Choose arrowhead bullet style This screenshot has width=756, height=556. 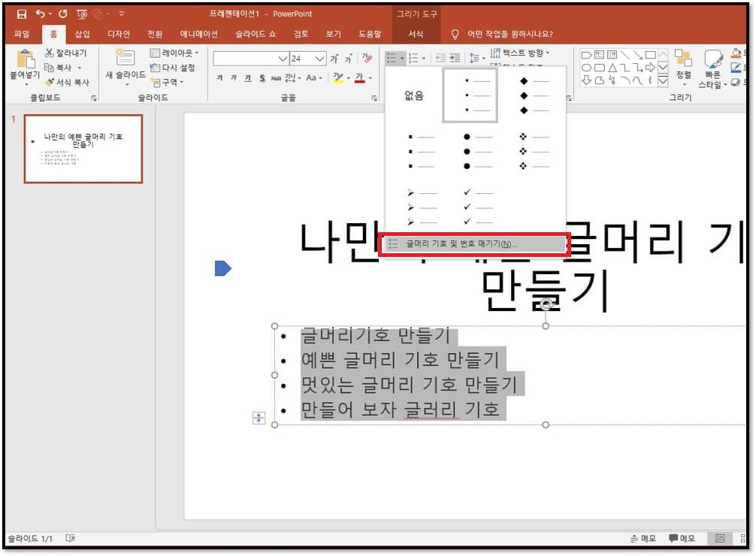(422, 207)
